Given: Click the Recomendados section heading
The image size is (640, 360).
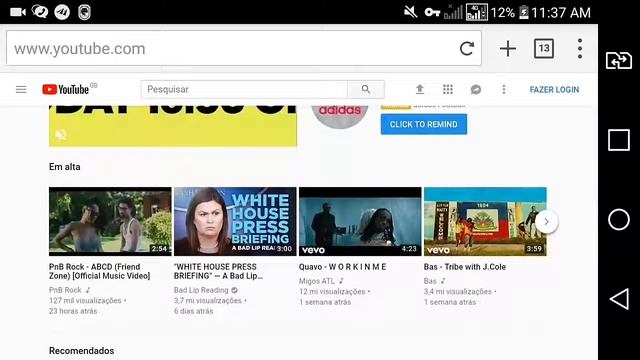Looking at the screenshot, I should pos(82,351).
